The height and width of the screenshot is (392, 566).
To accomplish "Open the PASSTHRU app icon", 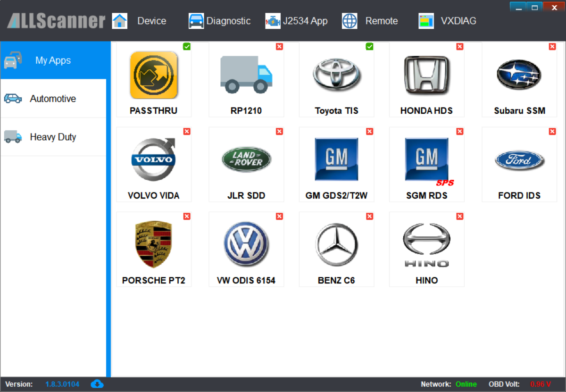I will click(x=154, y=75).
